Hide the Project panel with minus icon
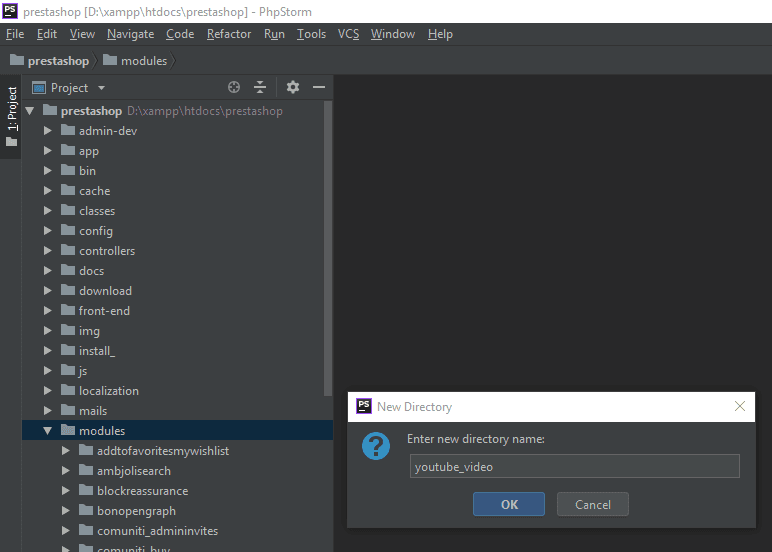The width and height of the screenshot is (772, 552). 319,88
